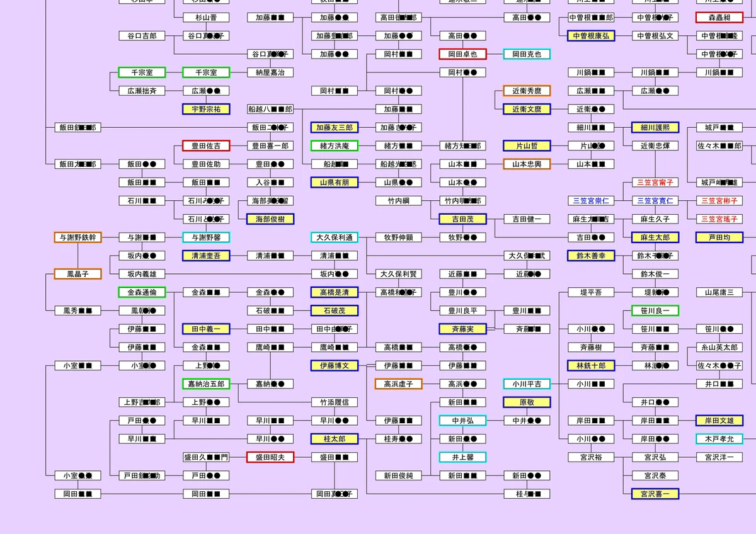756x534 pixels.
Task: Open the 清浦奎吾 entry
Action: tap(206, 256)
